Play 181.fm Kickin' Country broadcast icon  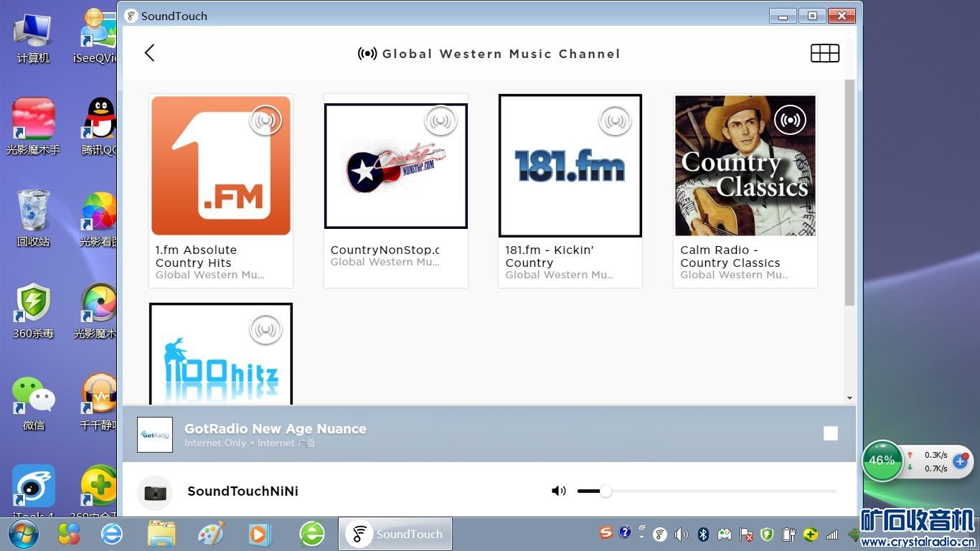(616, 121)
